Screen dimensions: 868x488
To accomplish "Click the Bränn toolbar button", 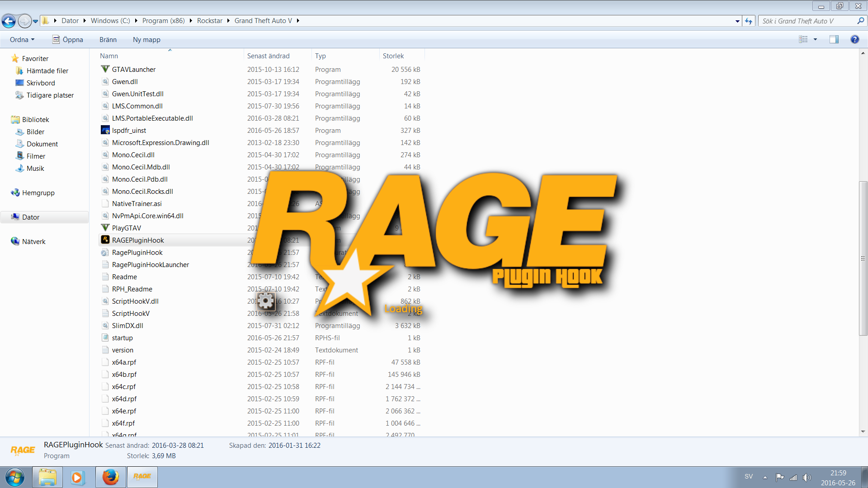I will point(108,39).
